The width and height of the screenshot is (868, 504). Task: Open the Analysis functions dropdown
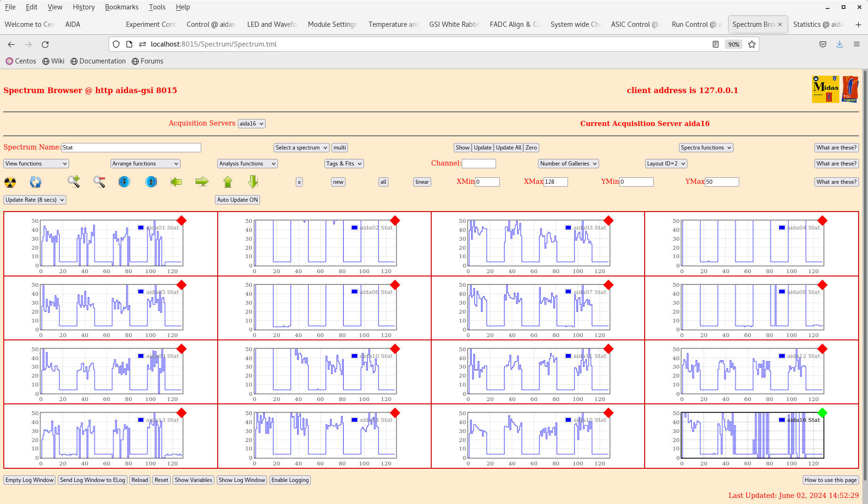click(x=247, y=164)
